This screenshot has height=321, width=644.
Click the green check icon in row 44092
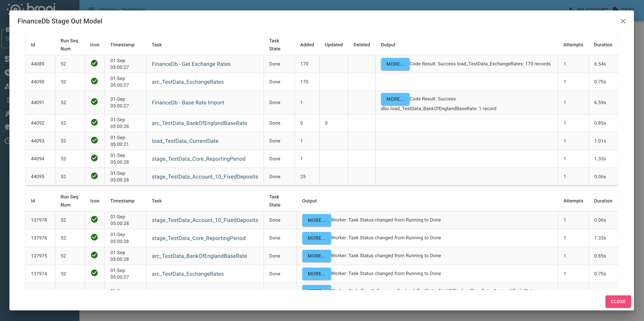pyautogui.click(x=94, y=122)
